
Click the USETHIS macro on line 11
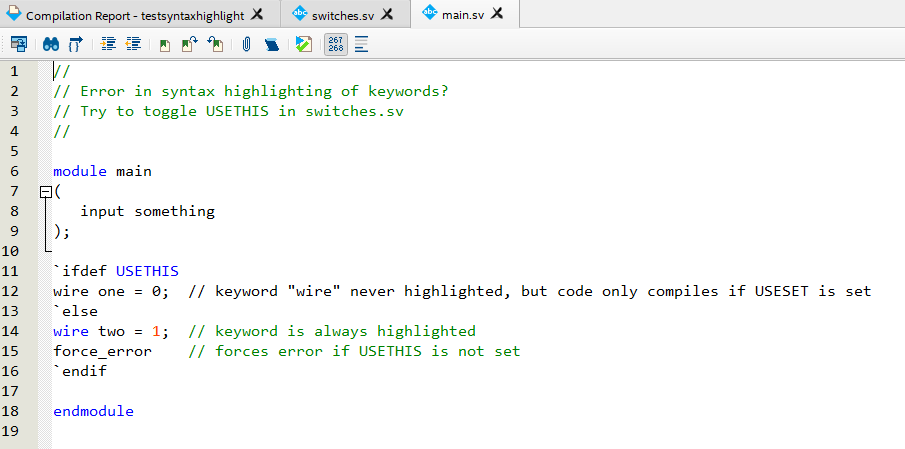coord(147,271)
